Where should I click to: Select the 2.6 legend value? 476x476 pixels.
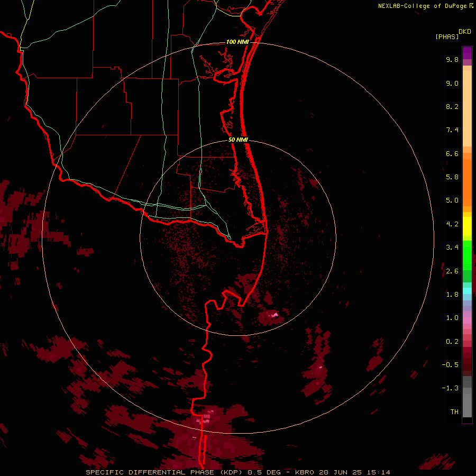(452, 271)
